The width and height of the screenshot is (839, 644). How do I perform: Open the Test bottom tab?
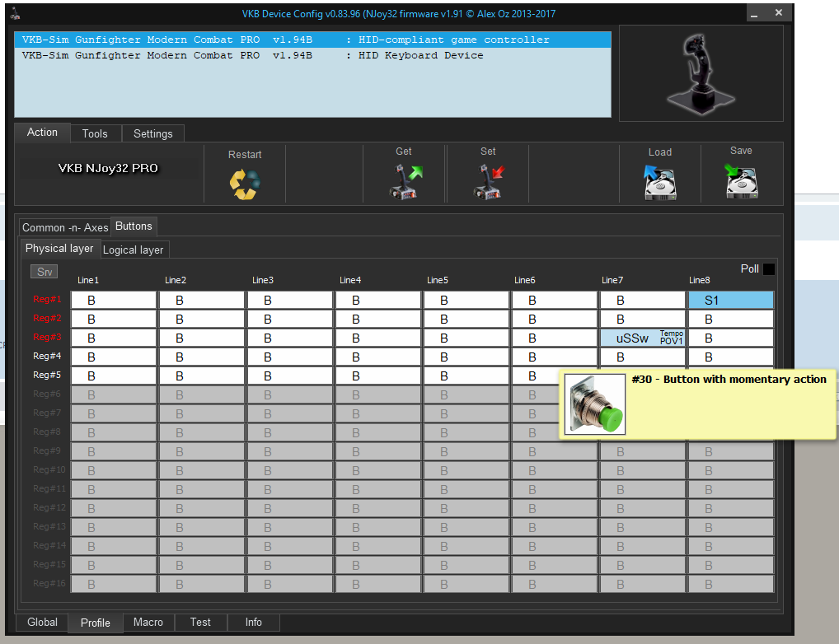(x=200, y=622)
